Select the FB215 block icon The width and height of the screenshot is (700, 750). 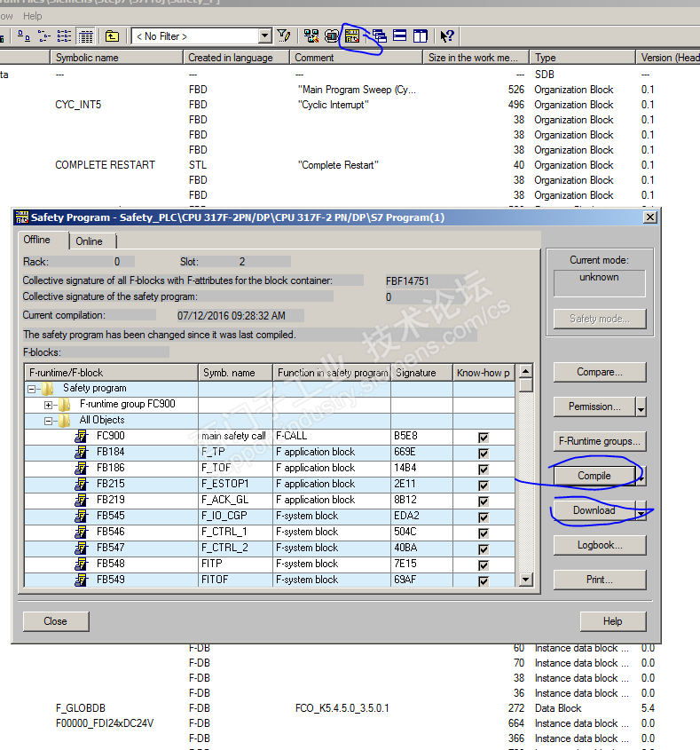pyautogui.click(x=82, y=484)
